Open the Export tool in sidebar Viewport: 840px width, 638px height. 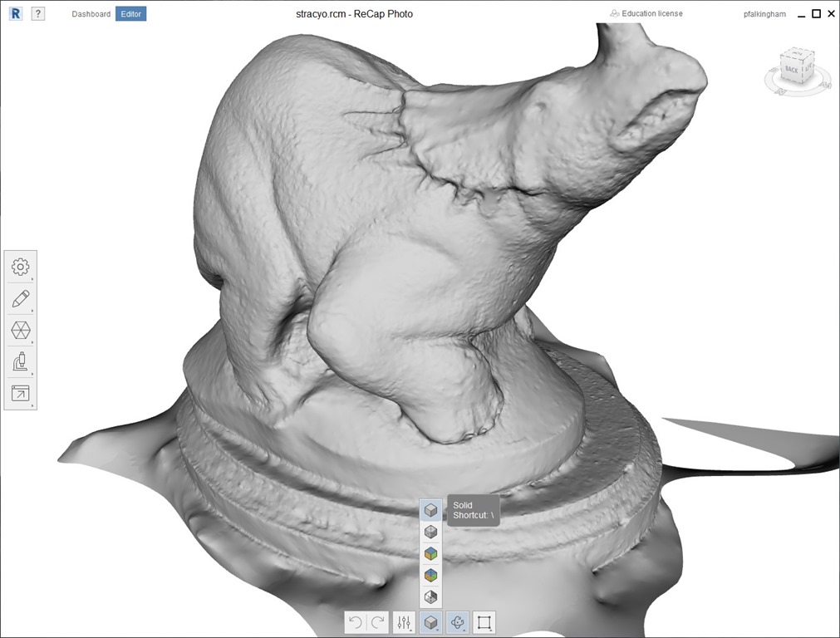click(x=21, y=393)
